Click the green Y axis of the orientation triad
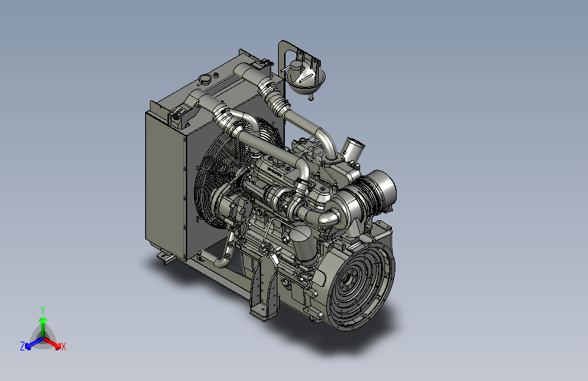This screenshot has width=588, height=381. point(43,327)
